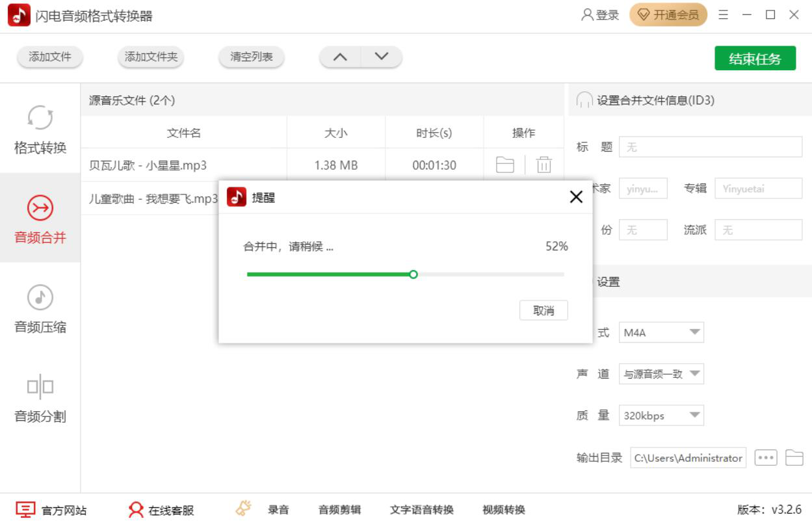812x523 pixels.
Task: Open 官方网站 link in bottom bar
Action: pyautogui.click(x=51, y=510)
